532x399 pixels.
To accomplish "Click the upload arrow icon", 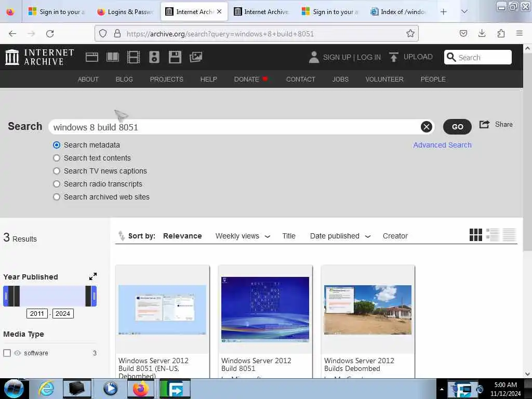I will click(394, 57).
